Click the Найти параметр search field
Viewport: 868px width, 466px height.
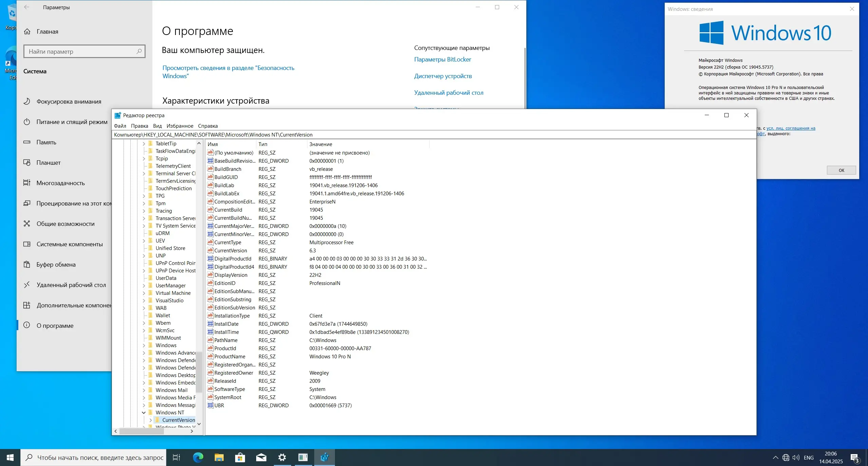pos(81,52)
